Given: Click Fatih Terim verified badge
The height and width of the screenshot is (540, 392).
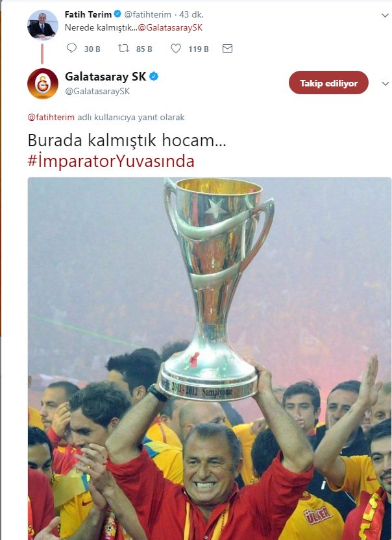Looking at the screenshot, I should coord(117,14).
